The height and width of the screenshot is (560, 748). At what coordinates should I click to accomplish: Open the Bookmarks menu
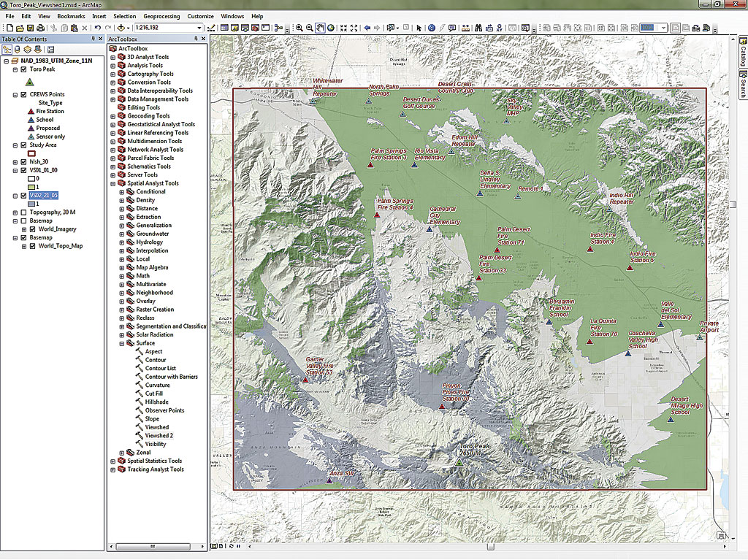point(71,16)
